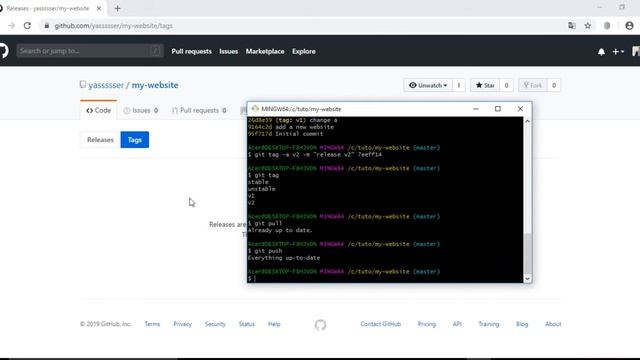Minimize the MINGW64 terminal window
640x360 pixels.
point(476,109)
